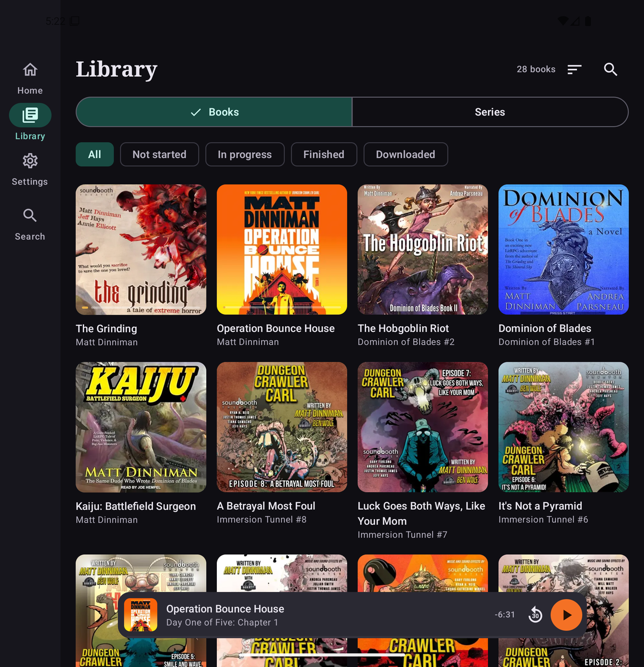Viewport: 644px width, 667px height.
Task: Select the All filter chip
Action: coord(95,155)
